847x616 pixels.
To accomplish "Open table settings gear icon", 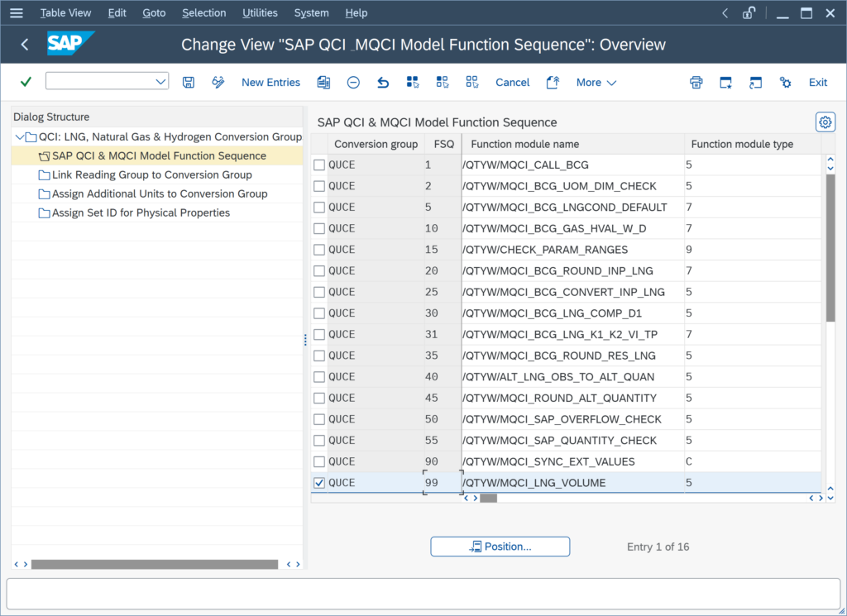I will tap(825, 122).
